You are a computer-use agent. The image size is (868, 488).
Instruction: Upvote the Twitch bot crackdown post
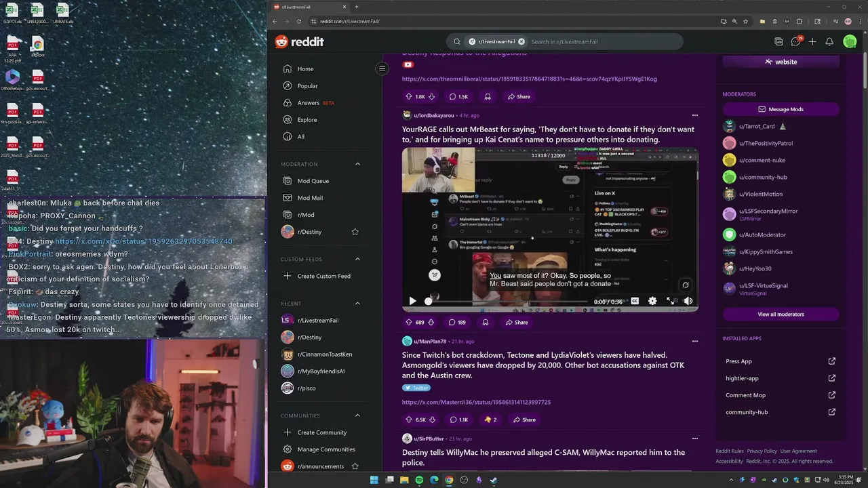pos(409,420)
